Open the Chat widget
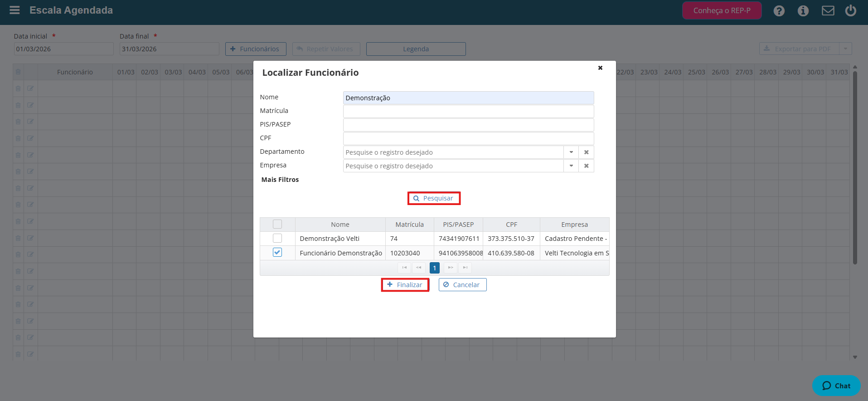 tap(836, 386)
